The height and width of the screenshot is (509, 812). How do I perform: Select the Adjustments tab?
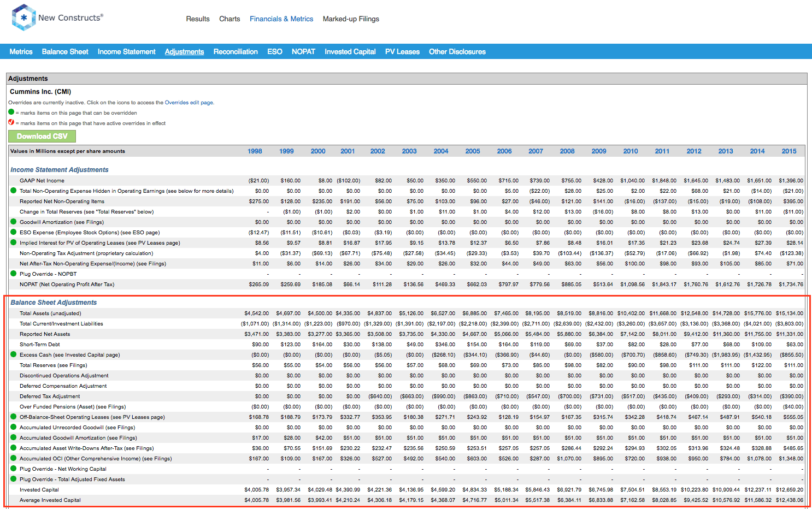[x=184, y=51]
